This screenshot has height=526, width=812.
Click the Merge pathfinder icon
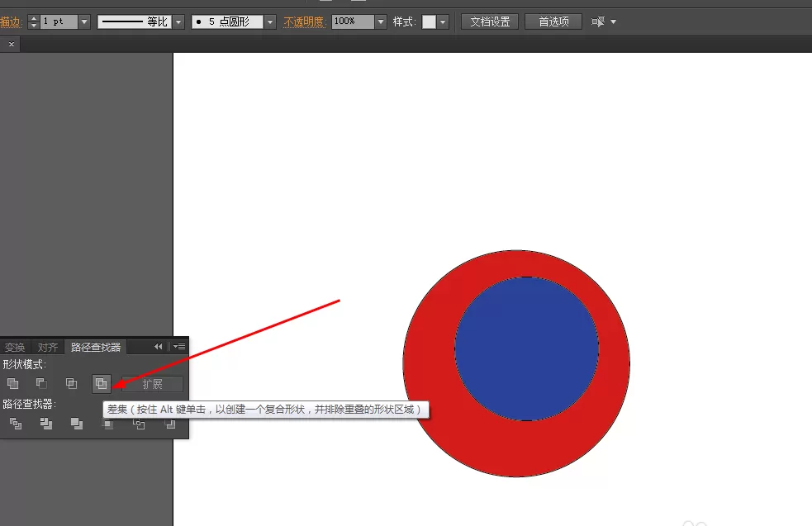[x=77, y=424]
